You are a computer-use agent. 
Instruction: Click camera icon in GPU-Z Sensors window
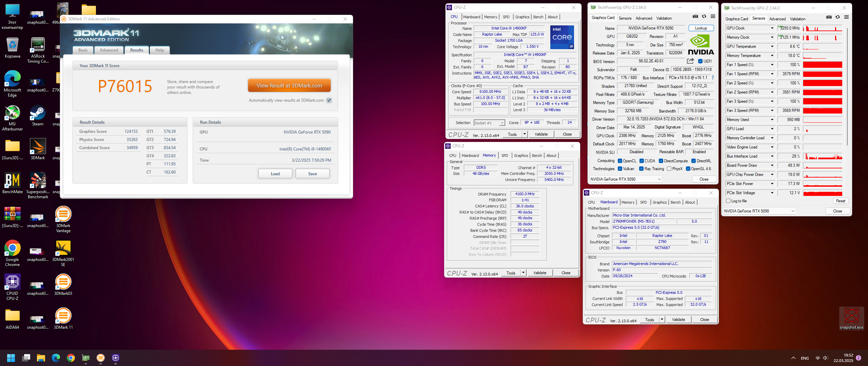tap(829, 17)
